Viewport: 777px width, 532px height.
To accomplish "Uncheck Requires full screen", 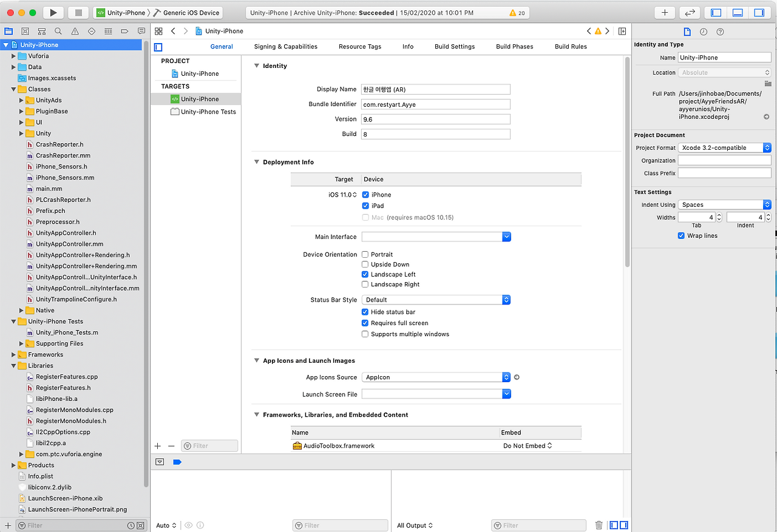I will coord(365,323).
